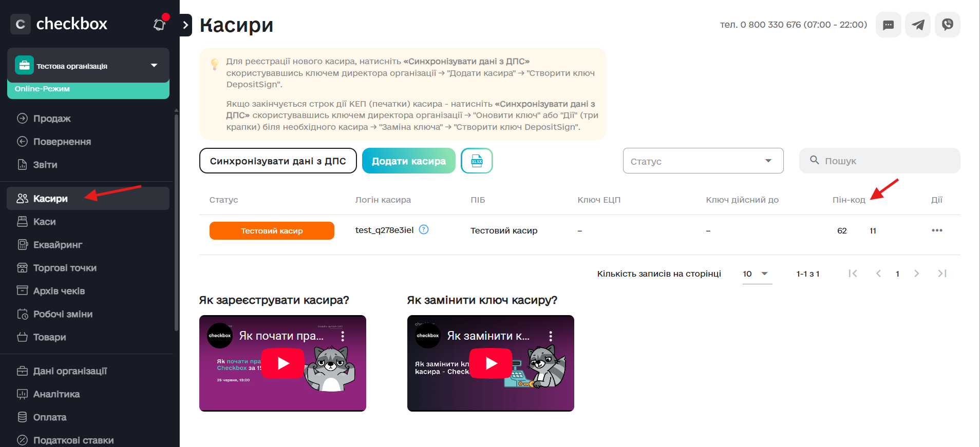The height and width of the screenshot is (447, 980).
Task: Open the chat support message icon
Action: pos(888,25)
